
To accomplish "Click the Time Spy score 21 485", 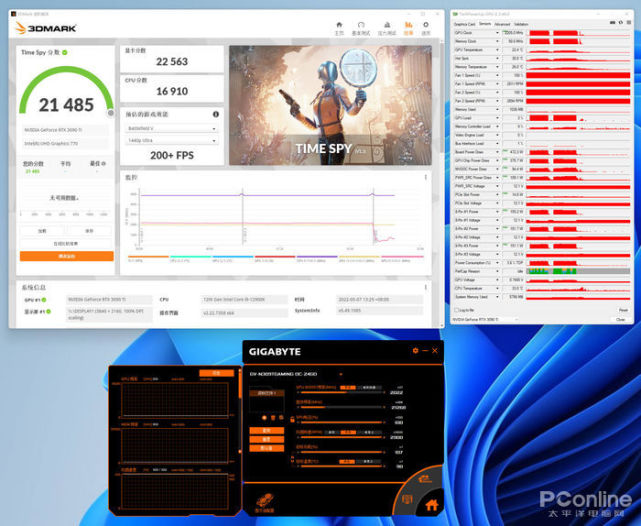I will (67, 105).
